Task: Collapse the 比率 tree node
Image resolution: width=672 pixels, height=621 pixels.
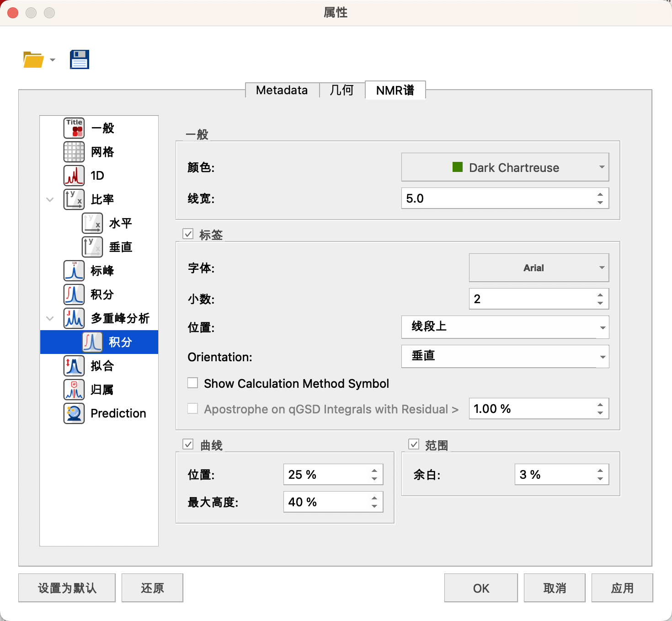Action: [50, 199]
